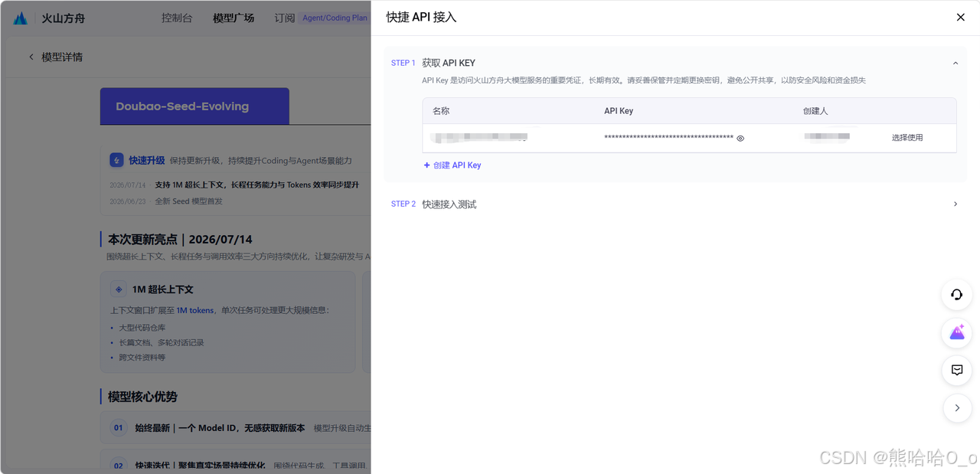Click 选择使用 for the API key row
980x474 pixels.
point(907,138)
